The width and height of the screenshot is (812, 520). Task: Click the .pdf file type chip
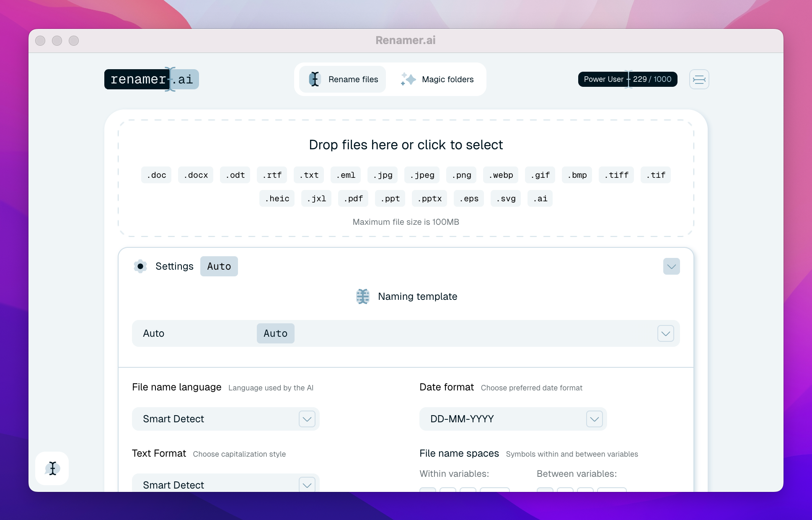(353, 198)
